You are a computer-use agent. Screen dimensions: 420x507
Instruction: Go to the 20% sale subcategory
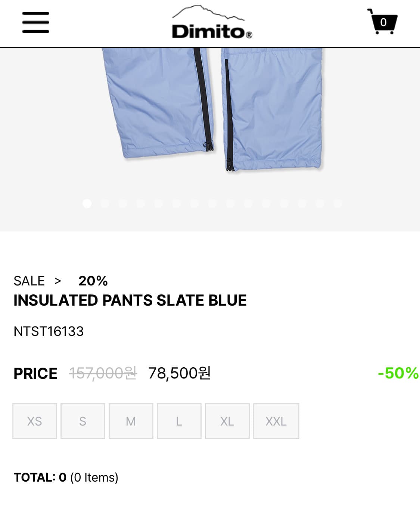[x=93, y=281]
